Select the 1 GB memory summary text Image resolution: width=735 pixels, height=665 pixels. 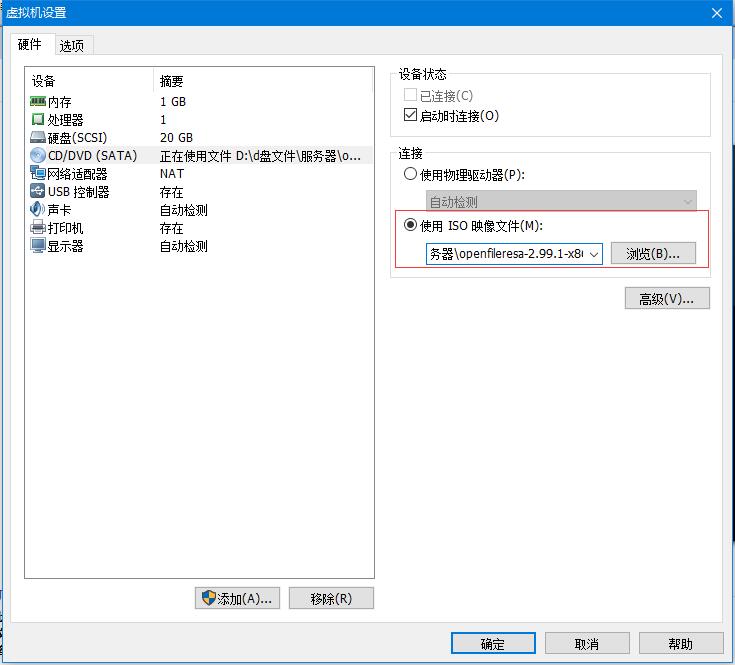point(173,102)
